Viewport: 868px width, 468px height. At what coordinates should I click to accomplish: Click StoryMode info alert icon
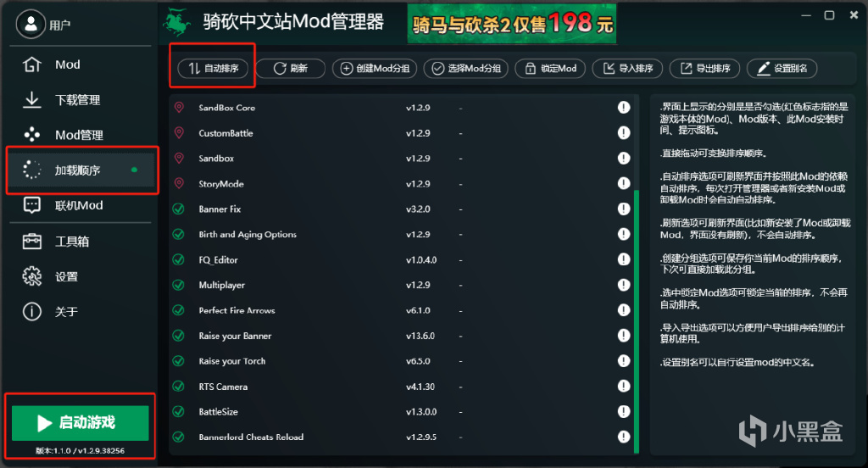coord(624,183)
